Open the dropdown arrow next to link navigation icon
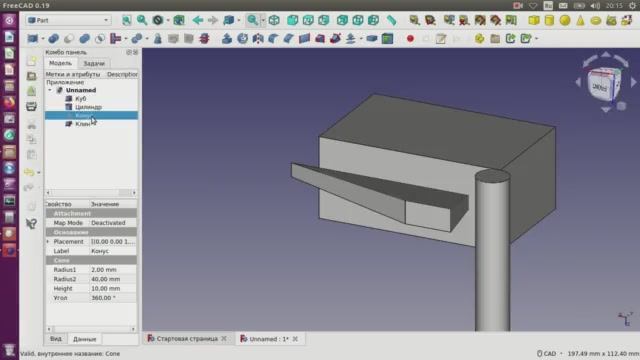The height and width of the screenshot is (360, 640). click(x=239, y=20)
